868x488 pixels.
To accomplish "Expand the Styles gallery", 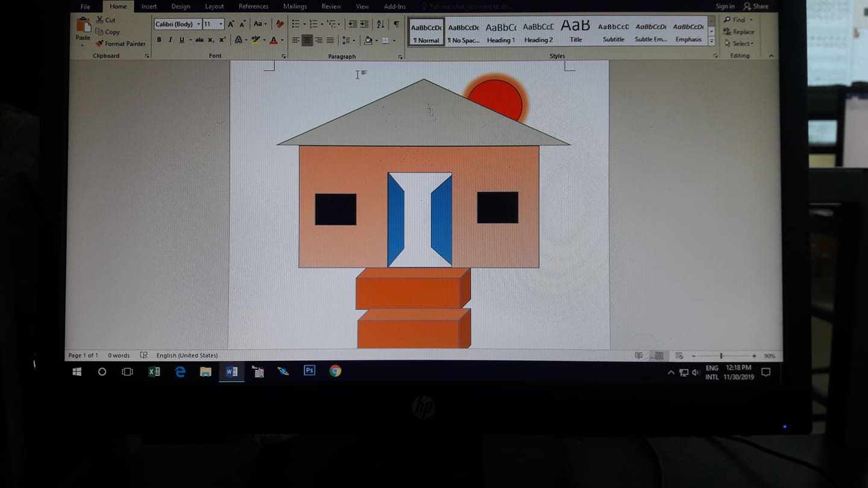I will [x=711, y=41].
